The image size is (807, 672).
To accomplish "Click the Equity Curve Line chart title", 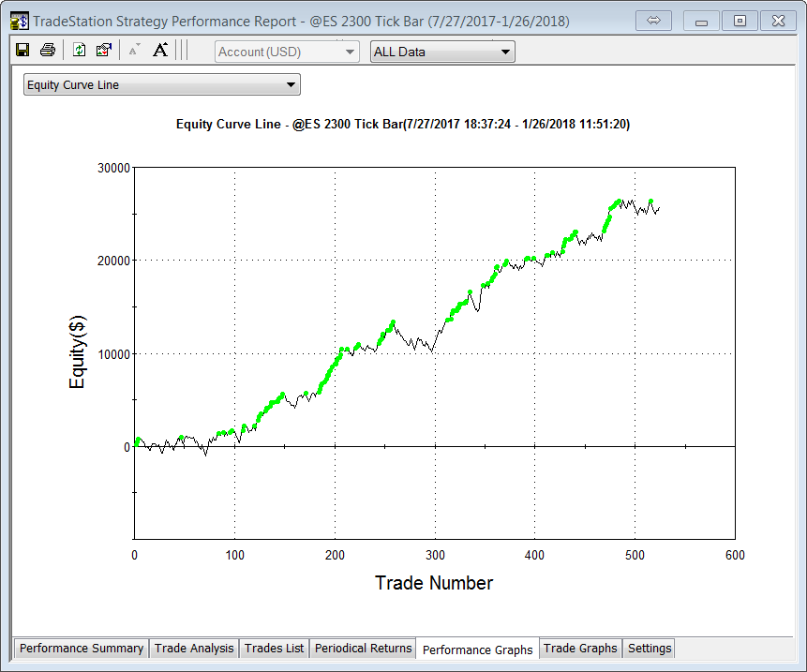I will (x=402, y=124).
